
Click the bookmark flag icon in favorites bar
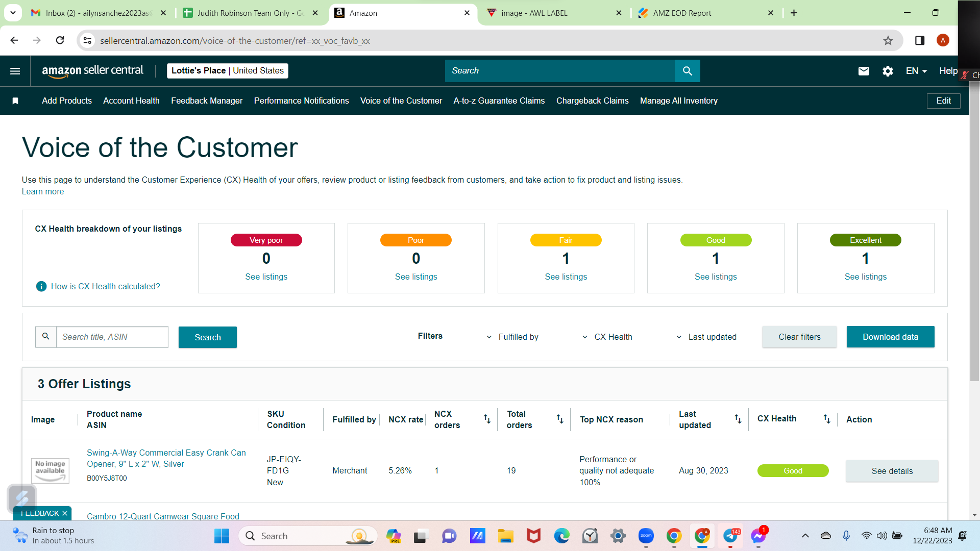pos(15,101)
